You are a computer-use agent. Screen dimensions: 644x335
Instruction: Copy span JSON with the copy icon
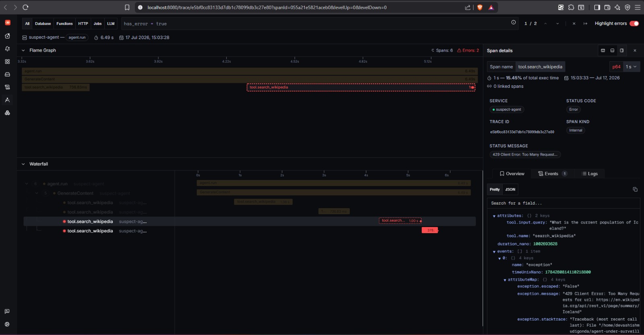(x=635, y=189)
